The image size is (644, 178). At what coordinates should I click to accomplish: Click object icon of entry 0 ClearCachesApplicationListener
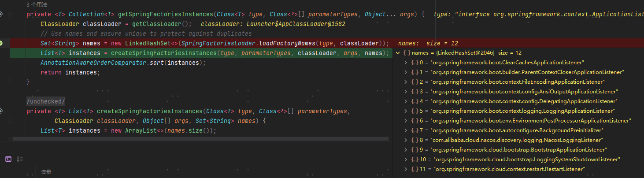[415, 63]
